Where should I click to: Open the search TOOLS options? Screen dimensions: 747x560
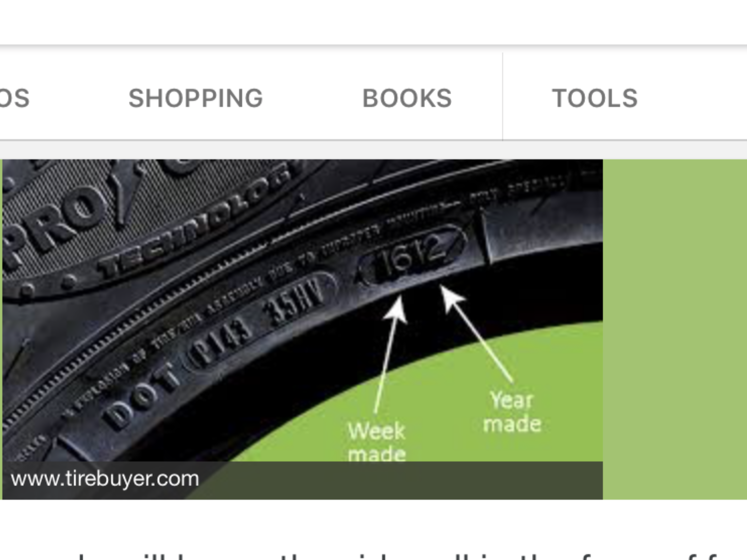tap(595, 98)
